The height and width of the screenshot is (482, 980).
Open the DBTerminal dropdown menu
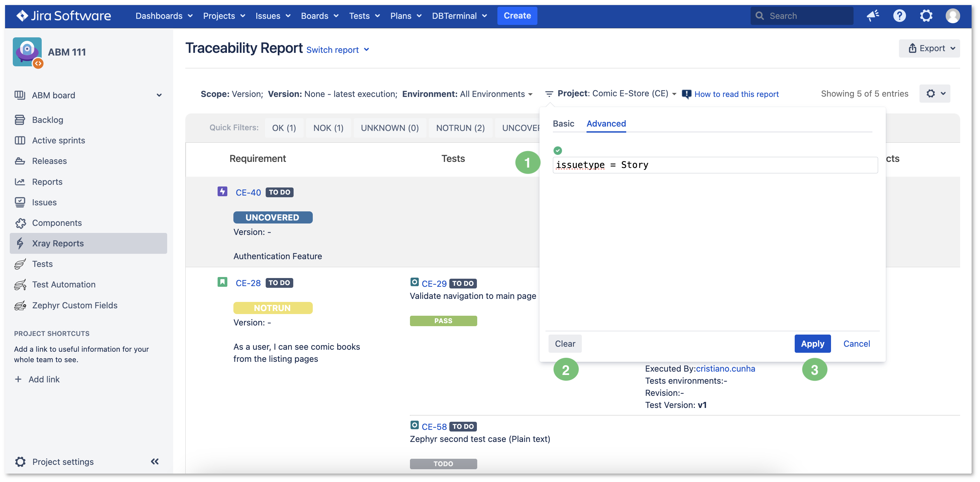(459, 15)
